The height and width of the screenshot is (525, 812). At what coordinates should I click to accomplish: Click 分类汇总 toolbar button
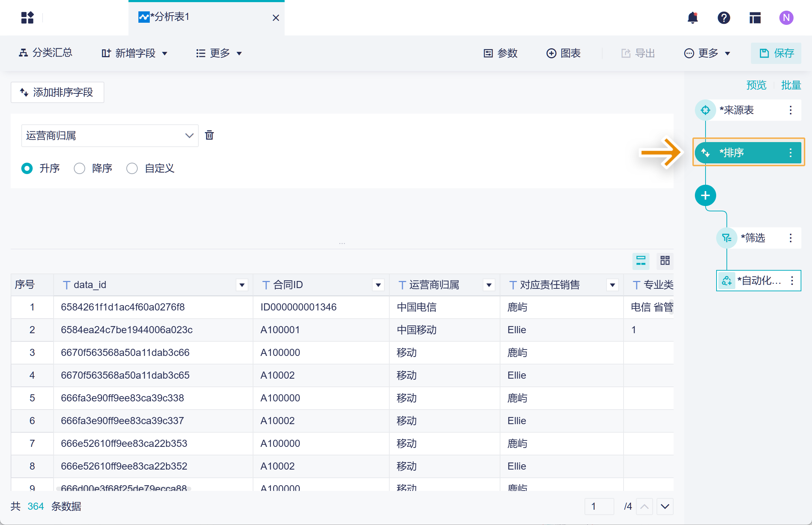point(45,53)
